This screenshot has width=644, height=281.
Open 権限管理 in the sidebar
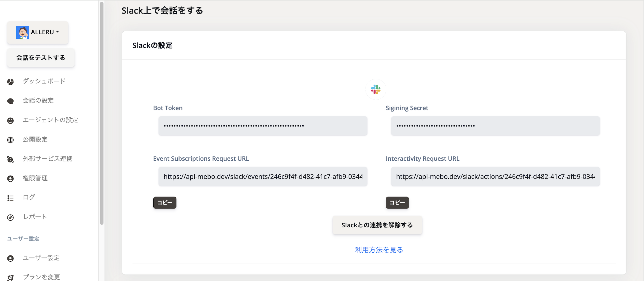click(x=35, y=178)
